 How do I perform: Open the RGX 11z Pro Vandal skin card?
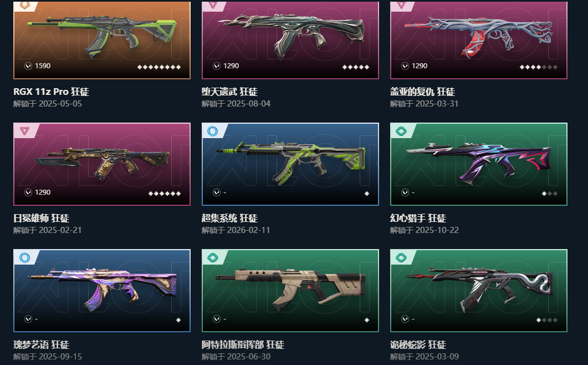tap(101, 40)
